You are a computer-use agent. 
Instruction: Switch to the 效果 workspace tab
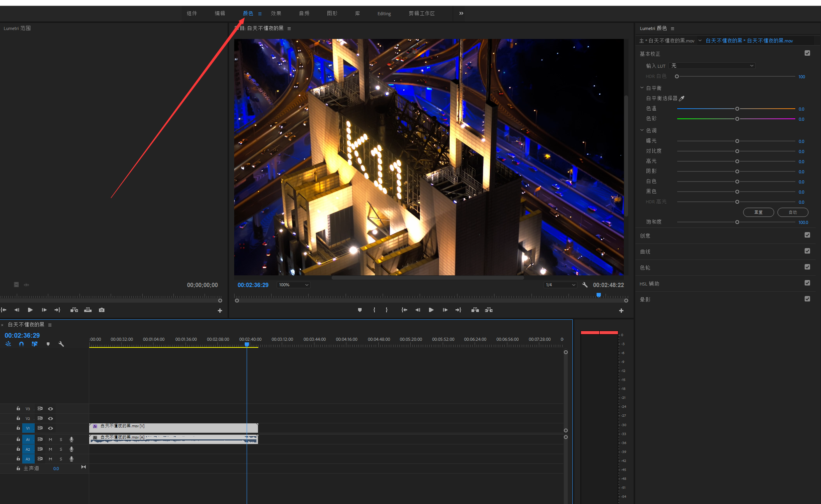[276, 14]
